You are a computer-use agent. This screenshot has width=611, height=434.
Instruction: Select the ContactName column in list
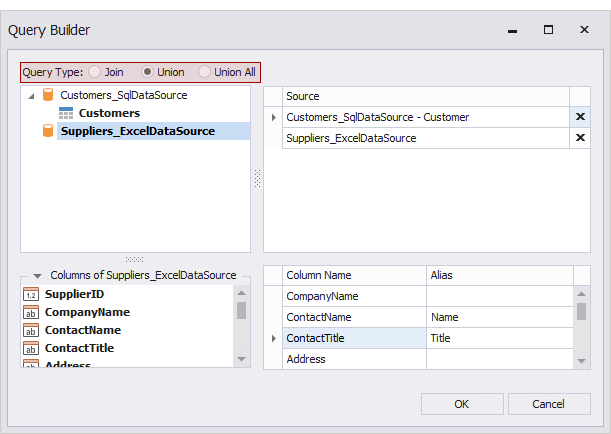click(x=82, y=330)
